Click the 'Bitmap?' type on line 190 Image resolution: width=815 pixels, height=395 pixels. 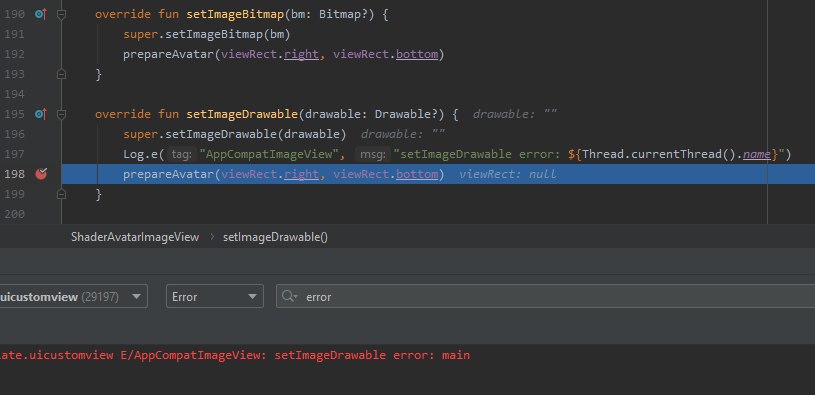(347, 15)
